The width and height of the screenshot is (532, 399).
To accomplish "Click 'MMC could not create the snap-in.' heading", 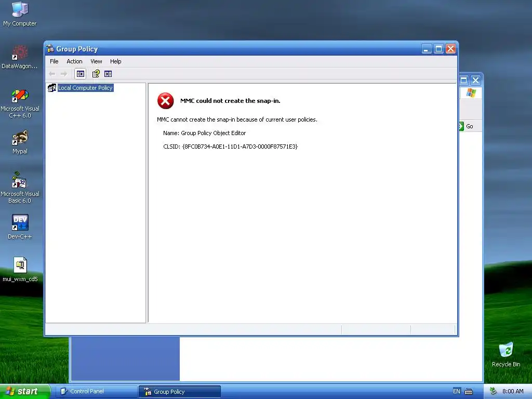I will [230, 101].
